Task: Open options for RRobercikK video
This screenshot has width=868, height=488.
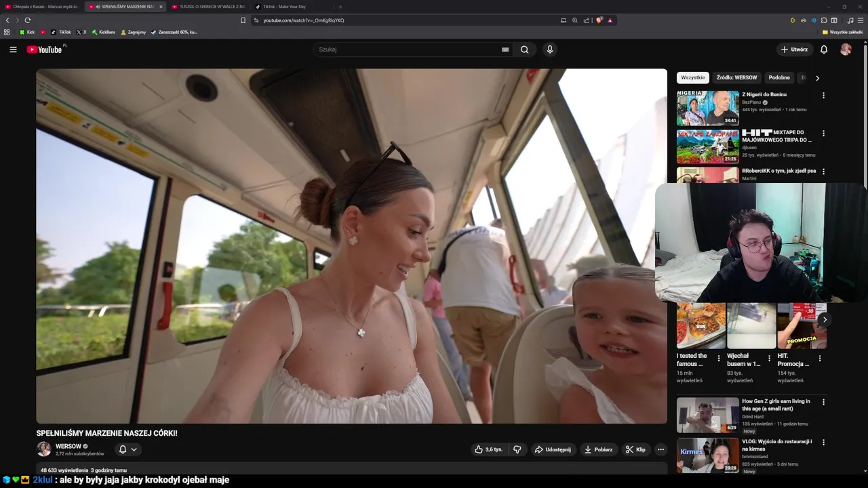Action: 824,171
